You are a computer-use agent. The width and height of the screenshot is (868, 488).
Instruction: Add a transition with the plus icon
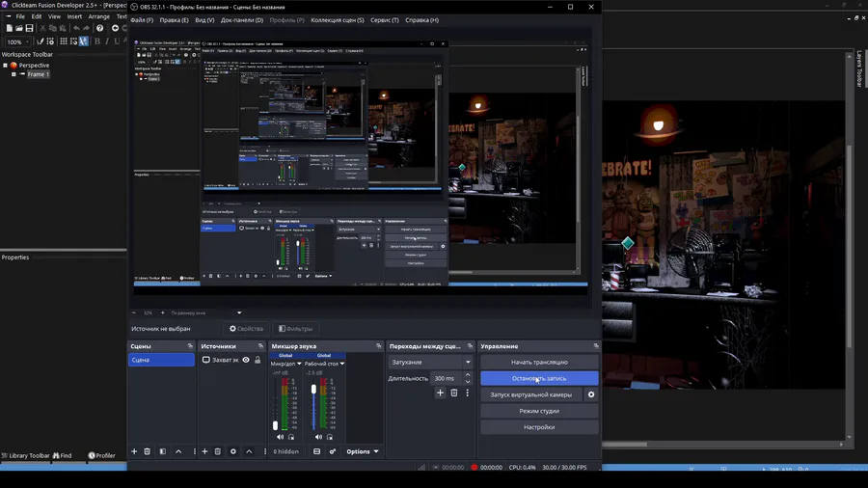pyautogui.click(x=440, y=393)
